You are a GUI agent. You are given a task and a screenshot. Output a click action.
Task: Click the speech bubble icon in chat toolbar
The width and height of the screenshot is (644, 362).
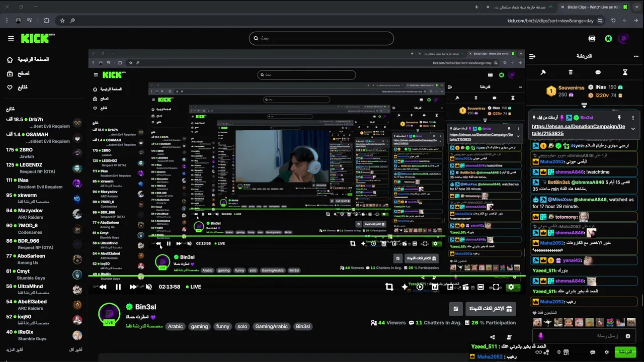[598, 72]
